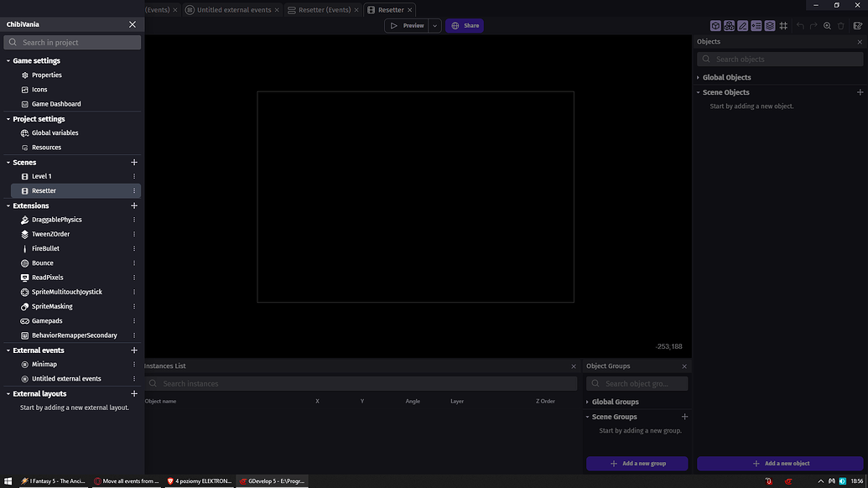Open Resources
868x488 pixels.
[46, 148]
